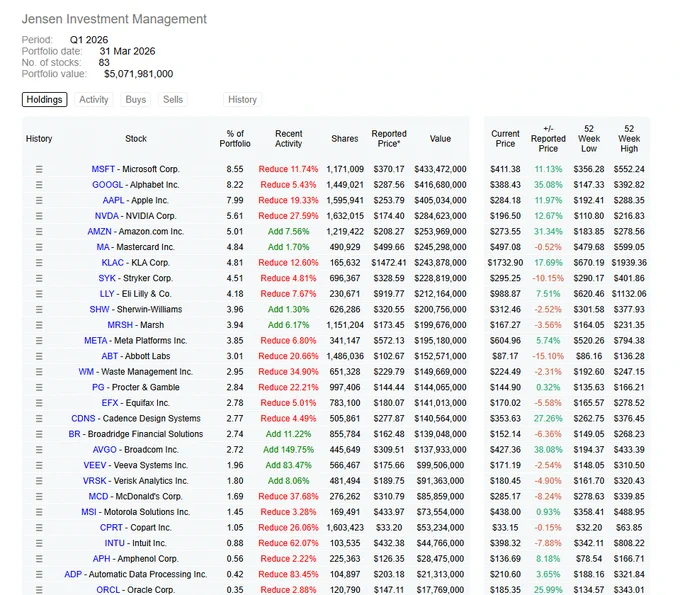Open the NVDA stock link
680x595 pixels.
[x=107, y=216]
